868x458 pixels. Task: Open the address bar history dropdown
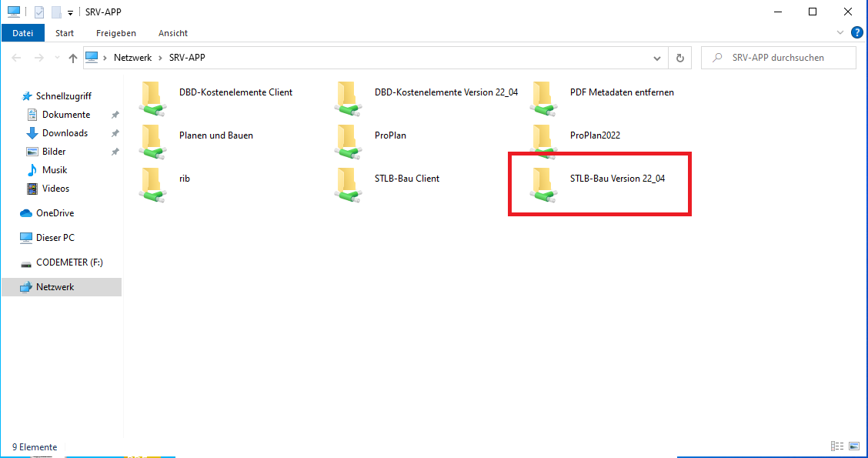656,58
